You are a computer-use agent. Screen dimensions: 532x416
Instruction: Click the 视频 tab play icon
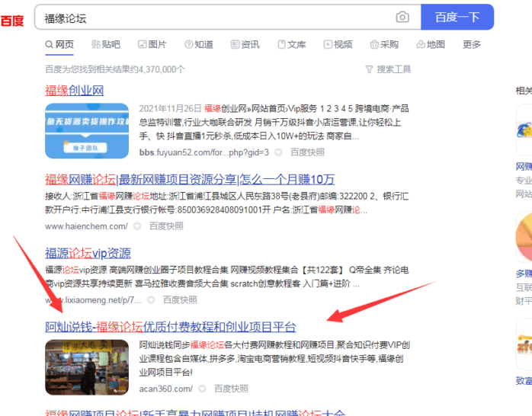pyautogui.click(x=328, y=44)
